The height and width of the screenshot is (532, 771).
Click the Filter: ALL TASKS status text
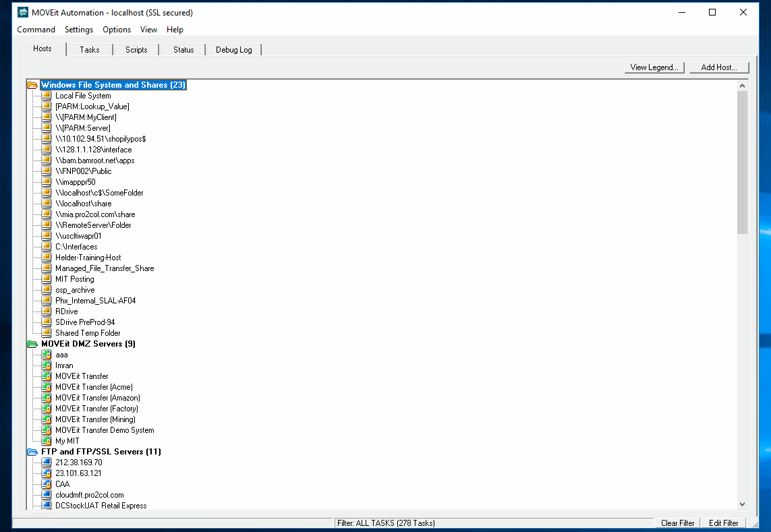click(386, 523)
